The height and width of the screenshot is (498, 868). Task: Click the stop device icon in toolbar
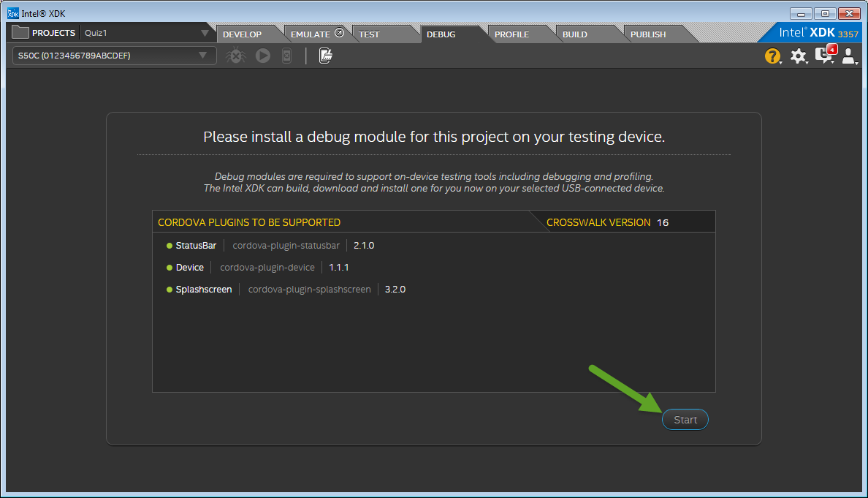[x=286, y=56]
